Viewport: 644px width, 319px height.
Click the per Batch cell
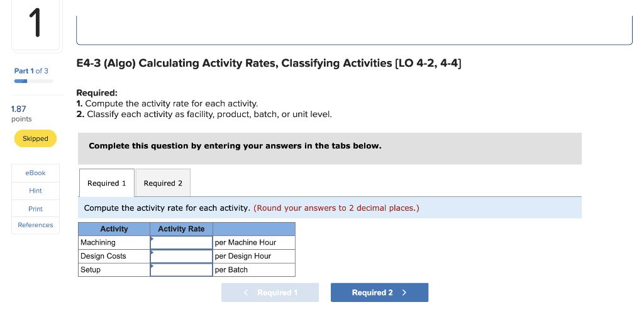pyautogui.click(x=254, y=270)
